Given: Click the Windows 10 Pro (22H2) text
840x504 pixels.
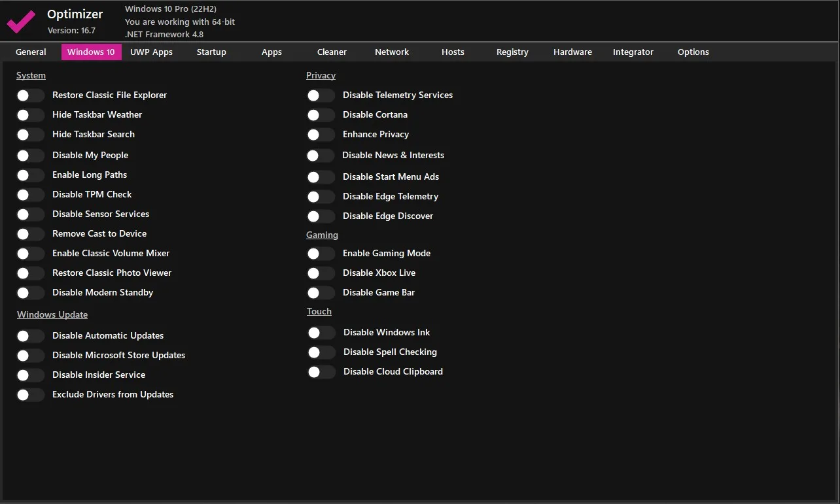Looking at the screenshot, I should pos(171,9).
